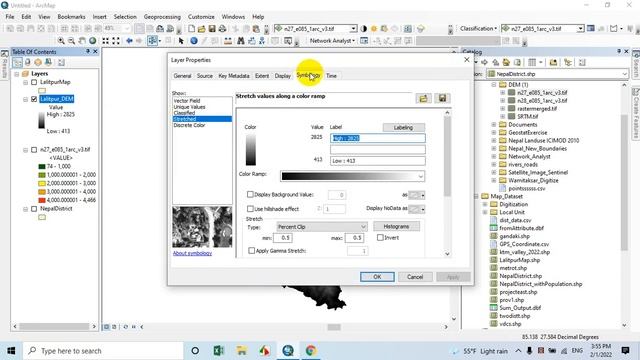Open the Geoprocessing menu
640x360 pixels.
click(162, 17)
